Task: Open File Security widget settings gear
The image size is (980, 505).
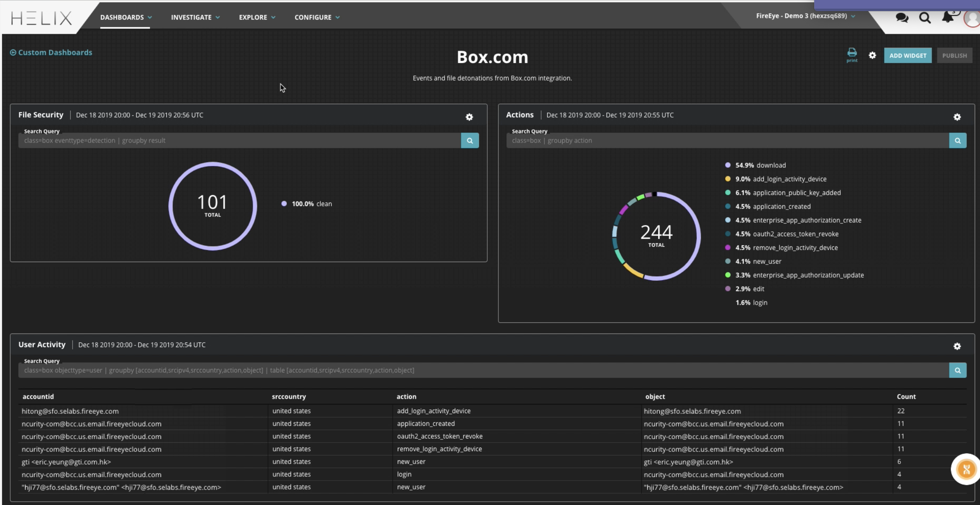Action: point(469,117)
